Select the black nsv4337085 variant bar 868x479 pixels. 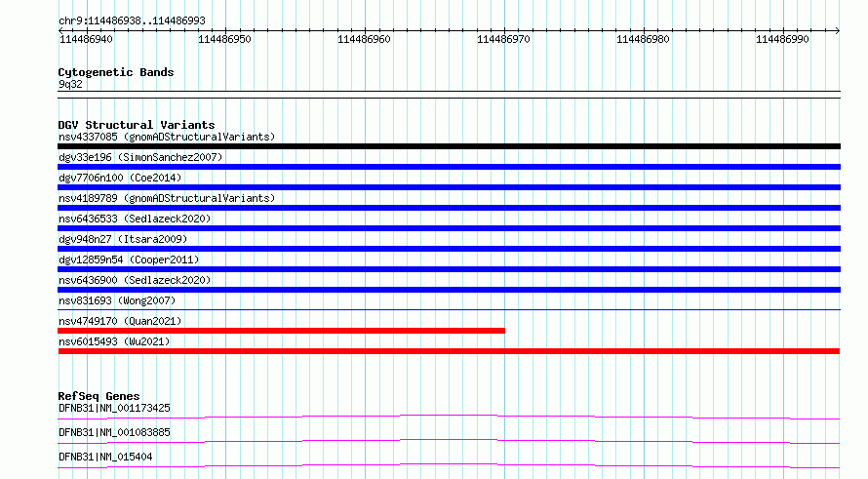tap(449, 146)
